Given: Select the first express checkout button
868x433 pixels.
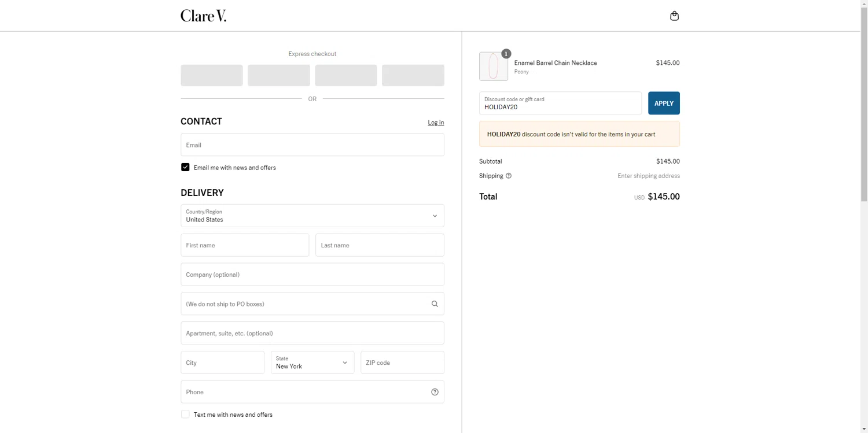Looking at the screenshot, I should click(212, 75).
